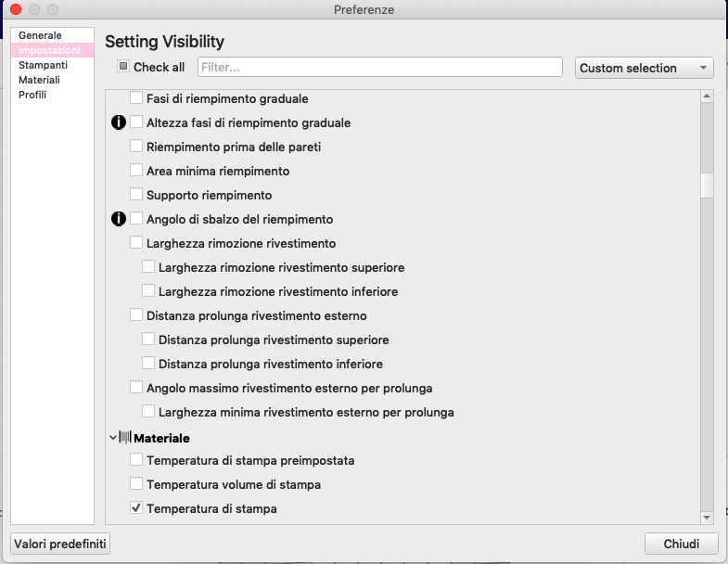Click the Materiale category icon

tap(125, 437)
